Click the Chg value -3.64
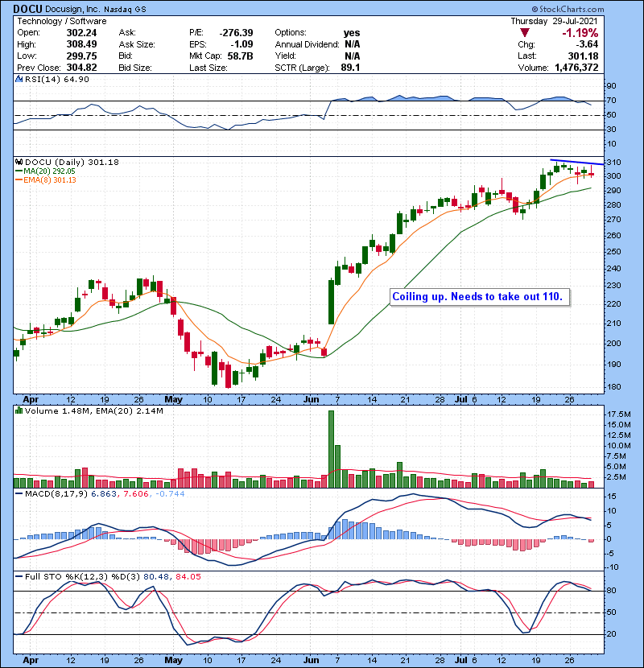Screen dimensions: 644x668 [x=587, y=44]
